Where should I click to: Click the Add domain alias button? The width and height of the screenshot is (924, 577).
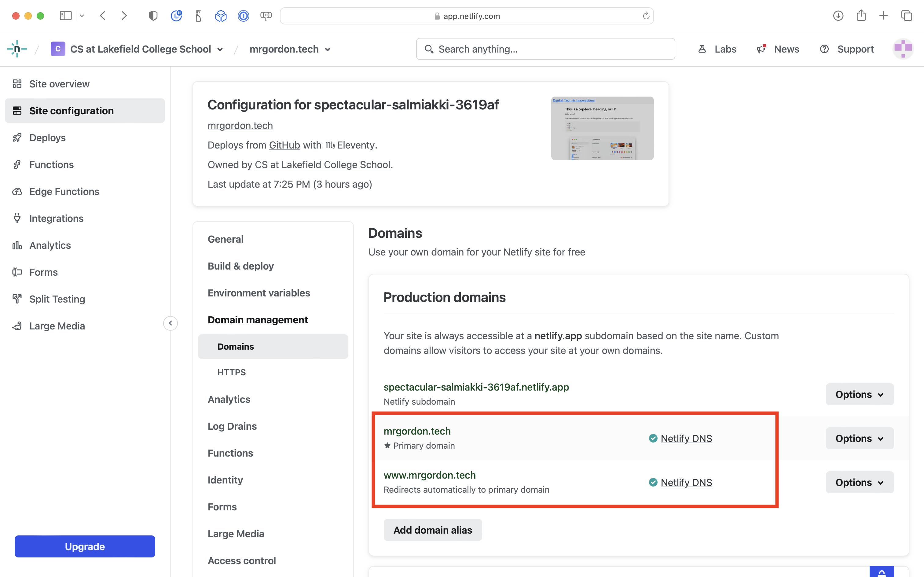(432, 530)
